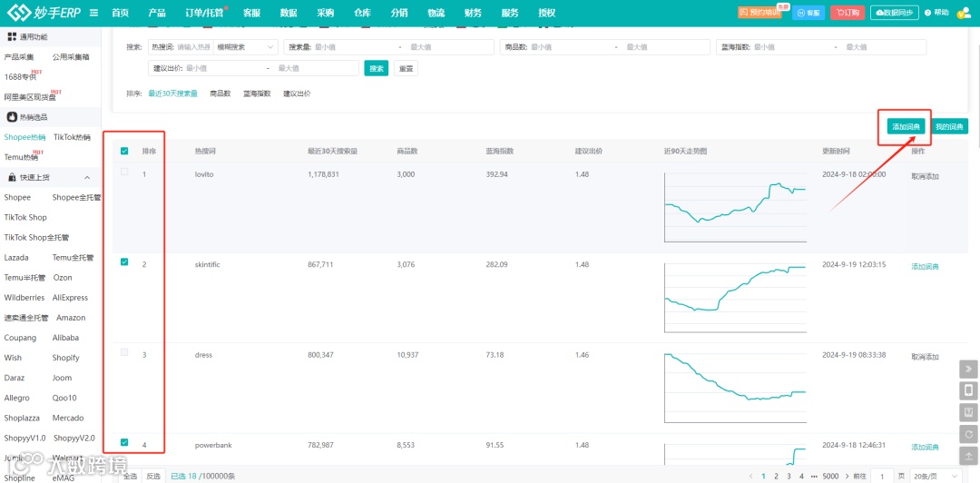The width and height of the screenshot is (980, 483).
Task: Focus the 热搜词 keyword input field
Action: click(194, 47)
